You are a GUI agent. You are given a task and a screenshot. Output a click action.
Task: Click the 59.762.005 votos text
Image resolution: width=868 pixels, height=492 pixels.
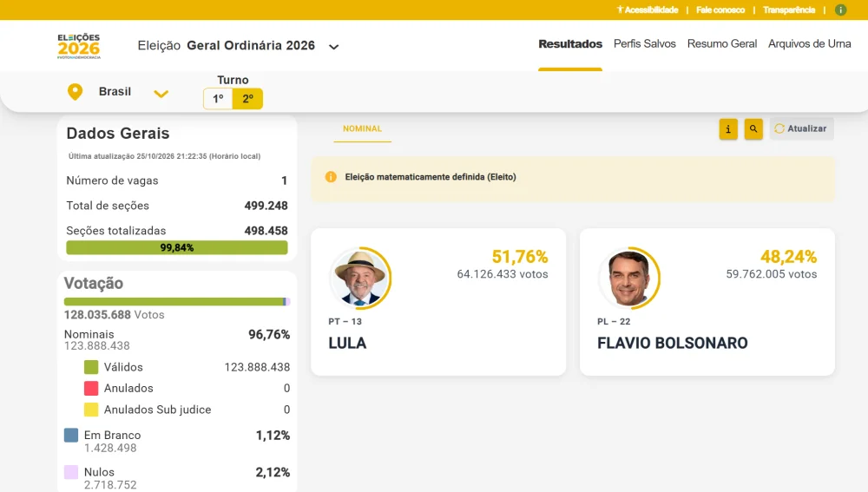(771, 274)
